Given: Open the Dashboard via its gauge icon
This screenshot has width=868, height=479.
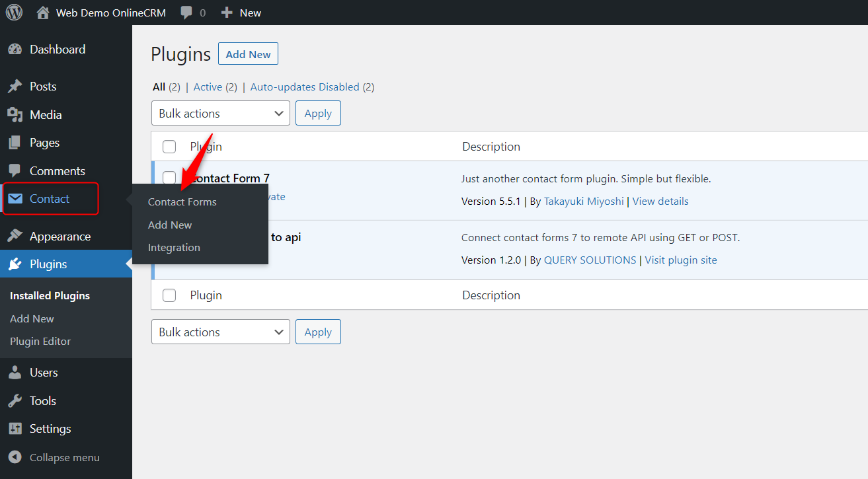Looking at the screenshot, I should point(15,49).
